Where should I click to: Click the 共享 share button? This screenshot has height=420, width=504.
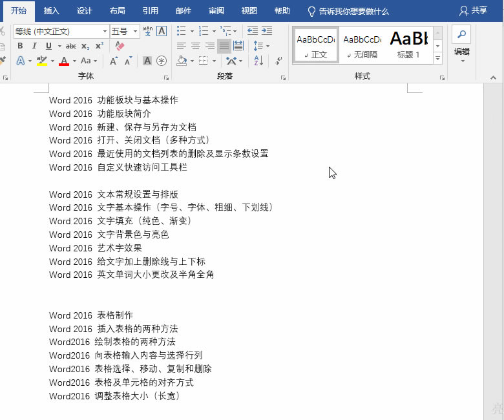pos(473,11)
